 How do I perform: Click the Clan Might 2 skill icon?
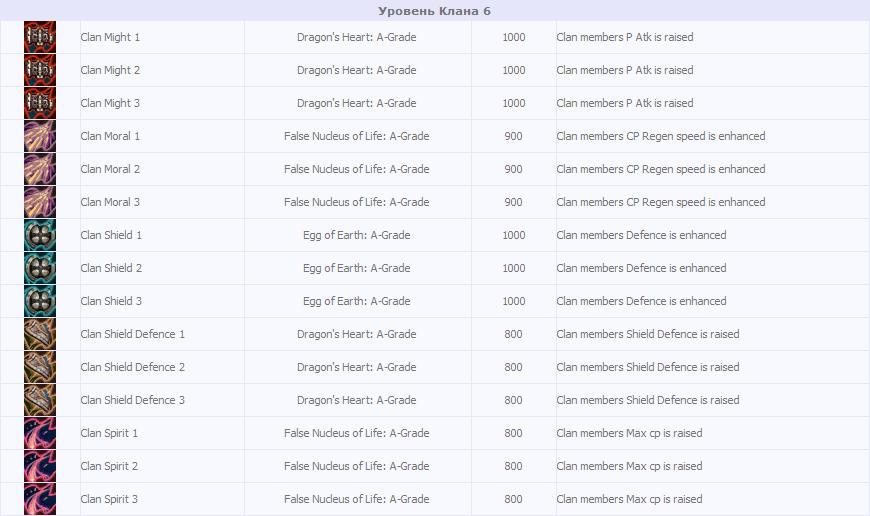tap(39, 70)
